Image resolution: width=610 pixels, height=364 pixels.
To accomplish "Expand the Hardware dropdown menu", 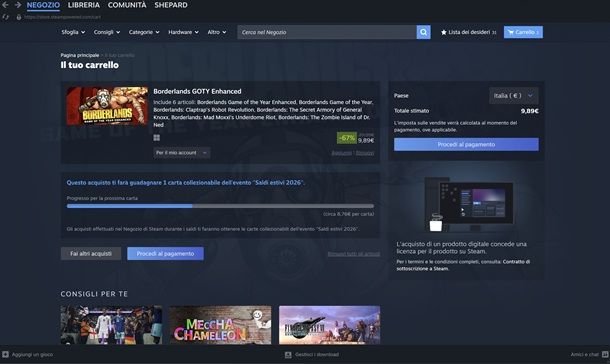I will click(183, 32).
